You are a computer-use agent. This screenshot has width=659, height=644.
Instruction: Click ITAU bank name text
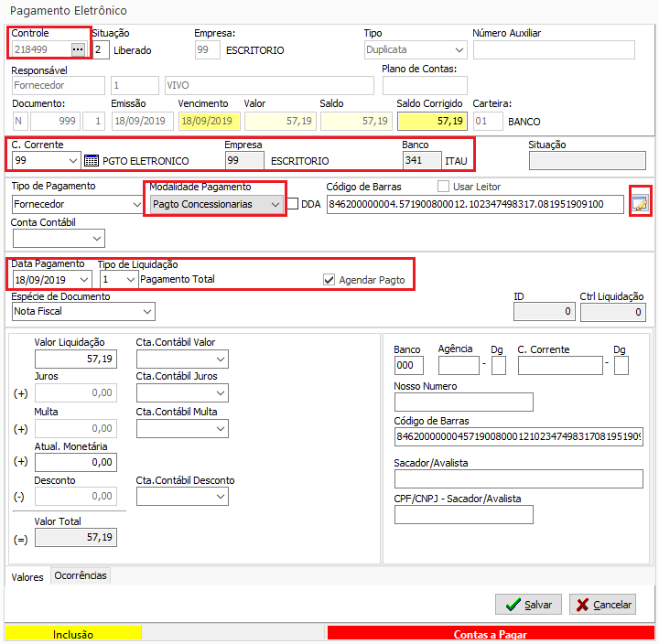(x=456, y=161)
